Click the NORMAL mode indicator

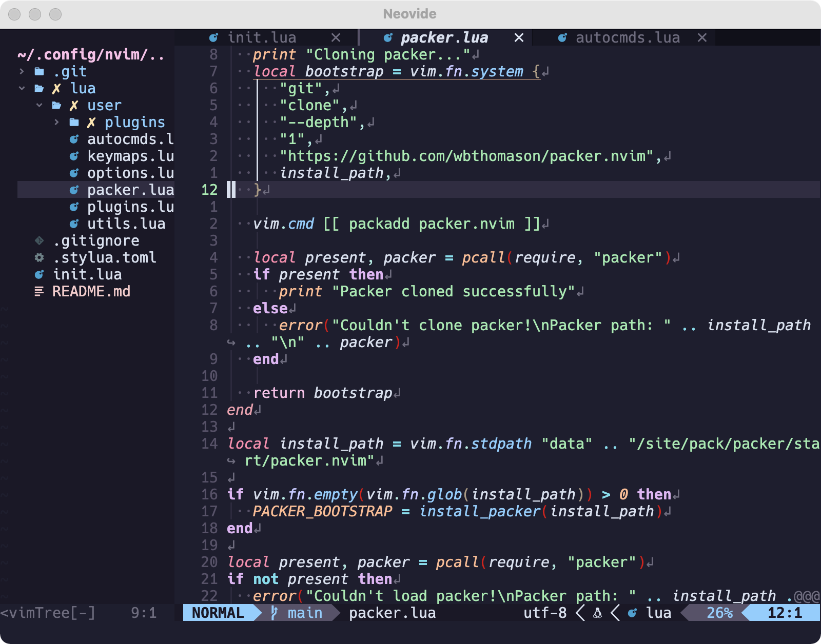click(218, 613)
